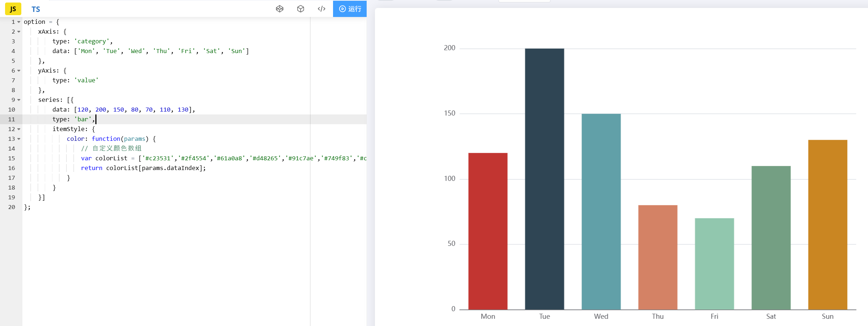Click the 'function' keyword on line 13
Screen dimensions: 868x326
click(106, 139)
